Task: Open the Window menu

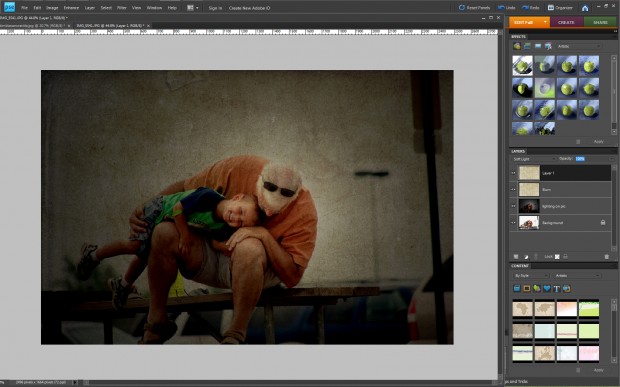Action: (154, 8)
